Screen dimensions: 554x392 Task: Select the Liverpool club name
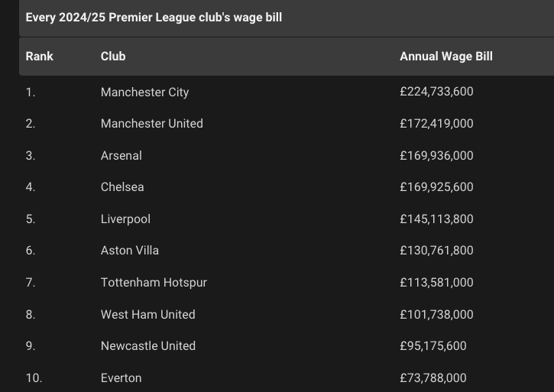click(125, 219)
